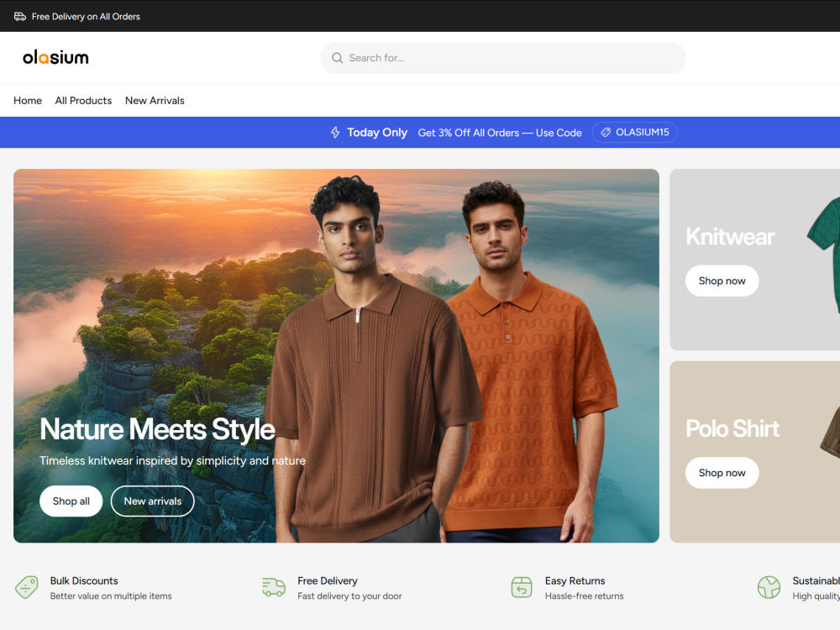Viewport: 840px width, 630px height.
Task: Click the Knitwear heading text
Action: pos(730,237)
